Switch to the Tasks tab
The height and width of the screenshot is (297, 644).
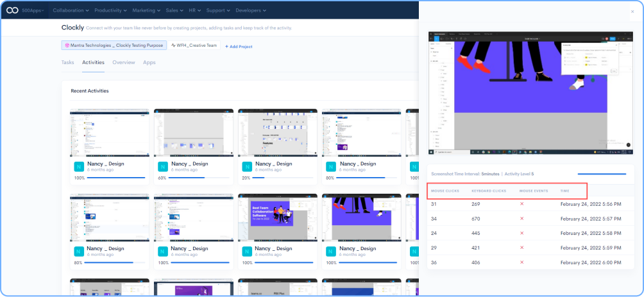(67, 62)
